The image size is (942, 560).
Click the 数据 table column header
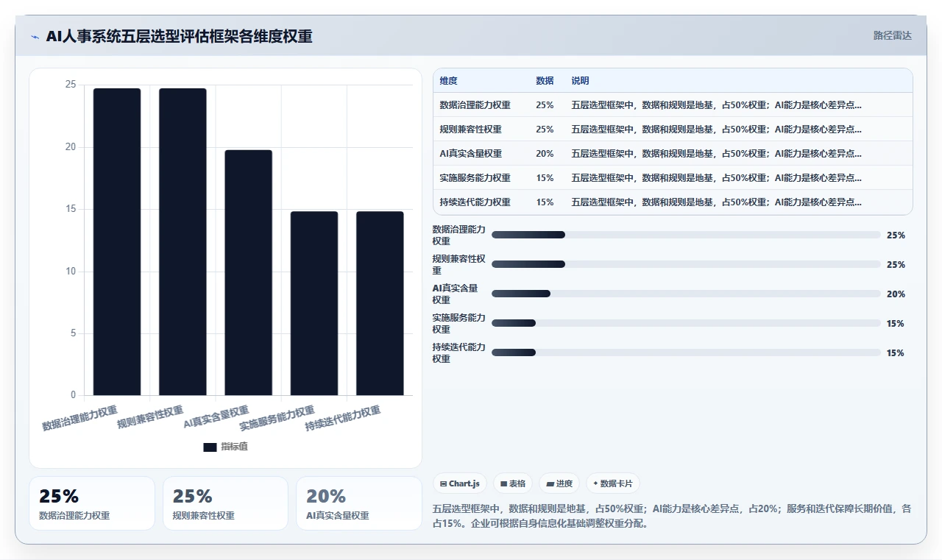pyautogui.click(x=545, y=81)
